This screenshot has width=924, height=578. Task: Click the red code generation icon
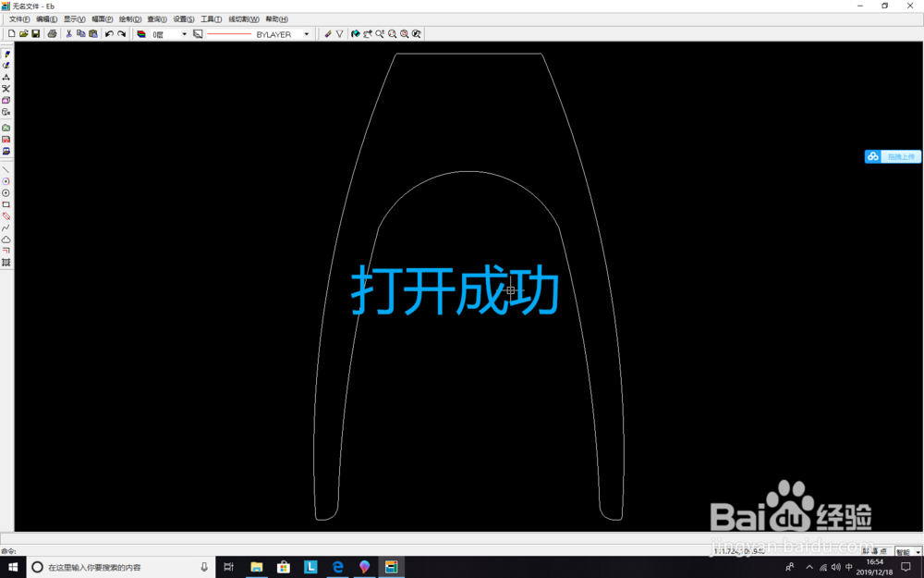tap(6, 140)
